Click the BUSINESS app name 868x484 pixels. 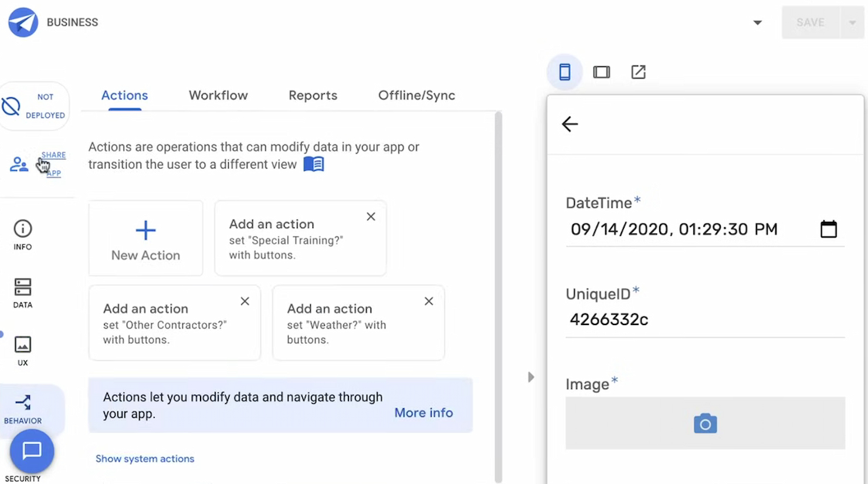click(72, 22)
